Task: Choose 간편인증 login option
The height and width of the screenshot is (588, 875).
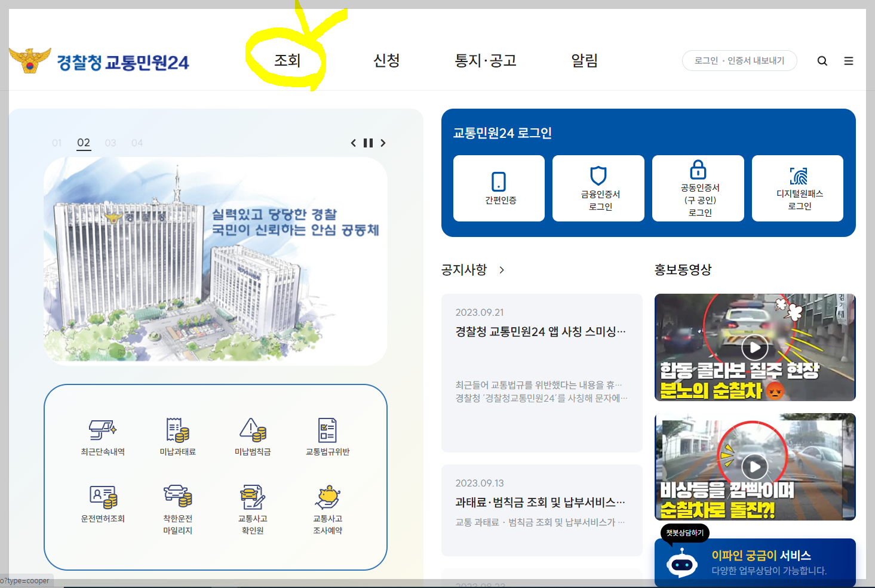Action: pyautogui.click(x=499, y=188)
